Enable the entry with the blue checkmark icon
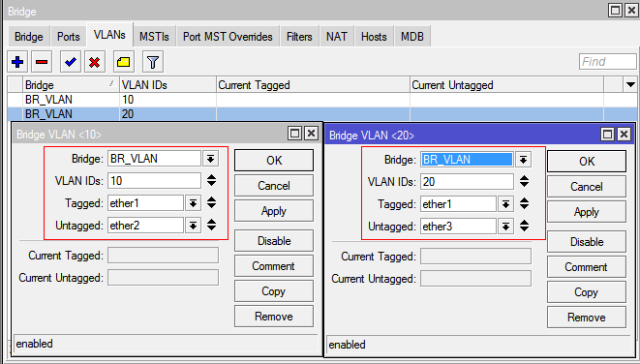 coord(71,62)
